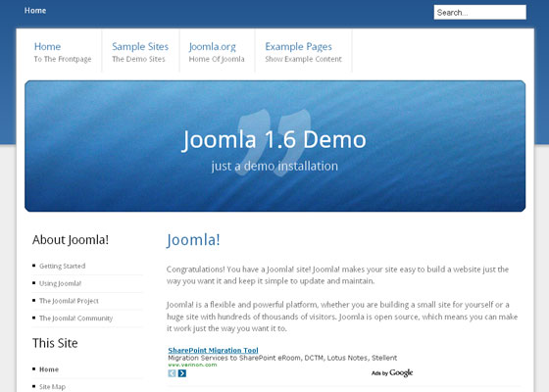Screen dimensions: 549x392
Task: Open Home 'To The Frontpage' menu item
Action: pyautogui.click(x=63, y=52)
